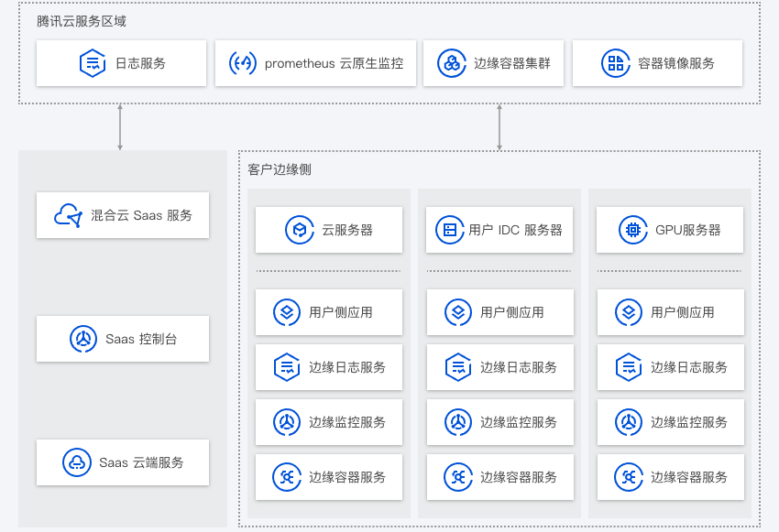Image resolution: width=779 pixels, height=532 pixels.
Task: Click the Saas 控制台 icon
Action: coord(83,339)
